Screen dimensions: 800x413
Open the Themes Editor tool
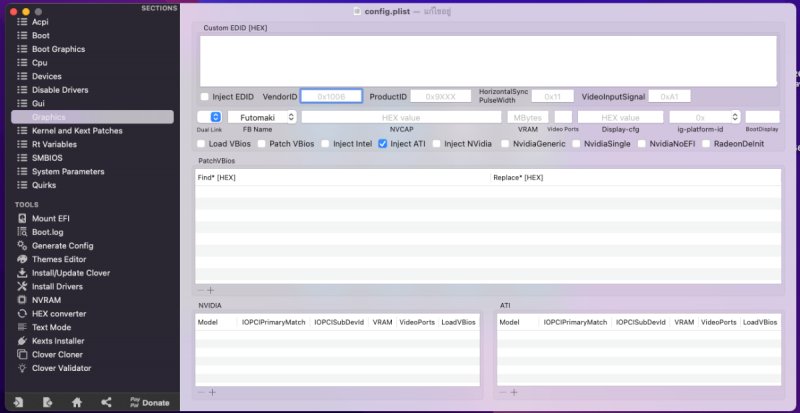[58, 259]
